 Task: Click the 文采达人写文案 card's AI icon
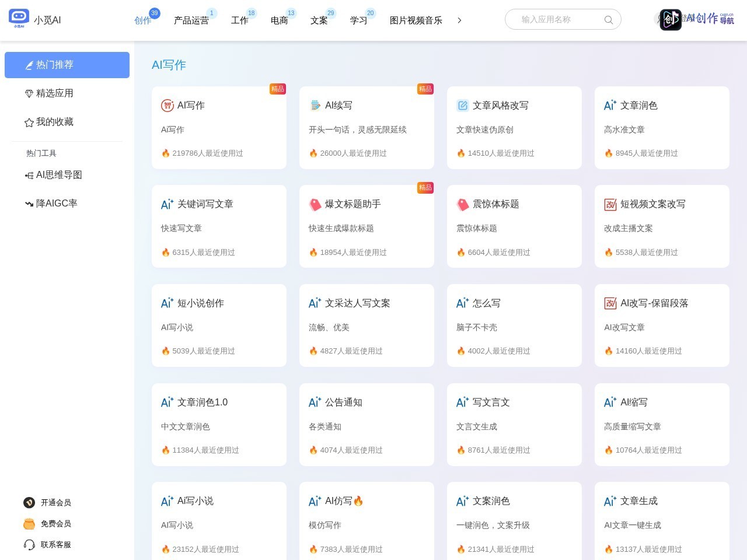[x=315, y=303]
